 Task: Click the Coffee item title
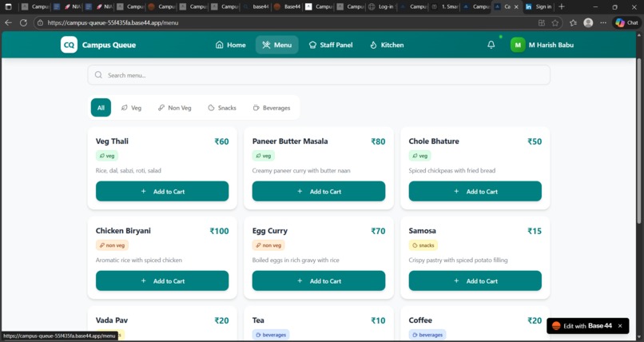click(x=420, y=320)
